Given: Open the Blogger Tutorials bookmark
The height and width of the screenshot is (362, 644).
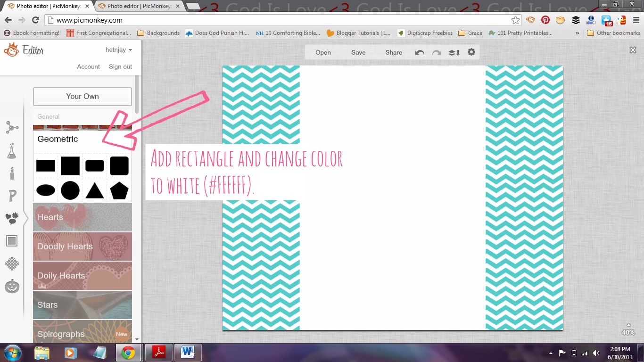Looking at the screenshot, I should pos(359,33).
